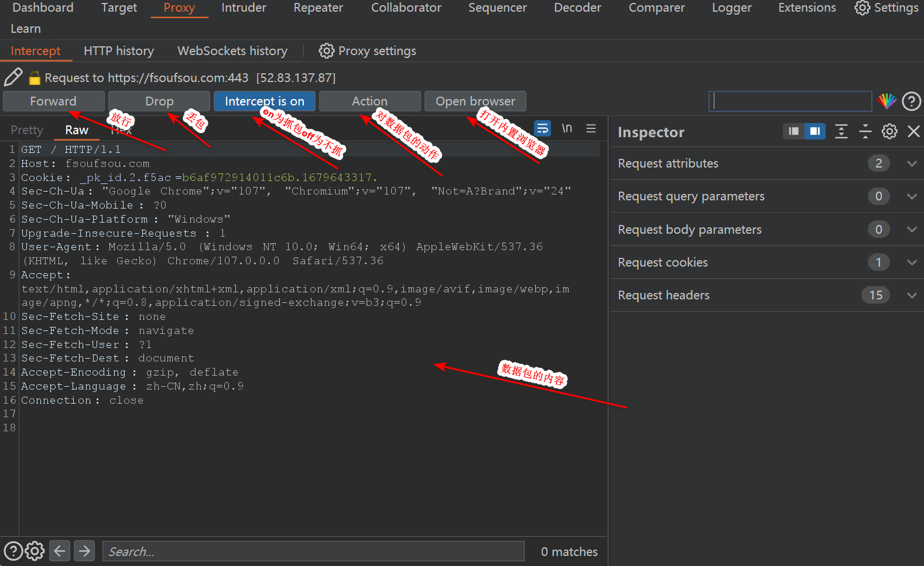Viewport: 924px width, 566px height.
Task: Click the pencil edit icon beside request URL
Action: pyautogui.click(x=13, y=77)
